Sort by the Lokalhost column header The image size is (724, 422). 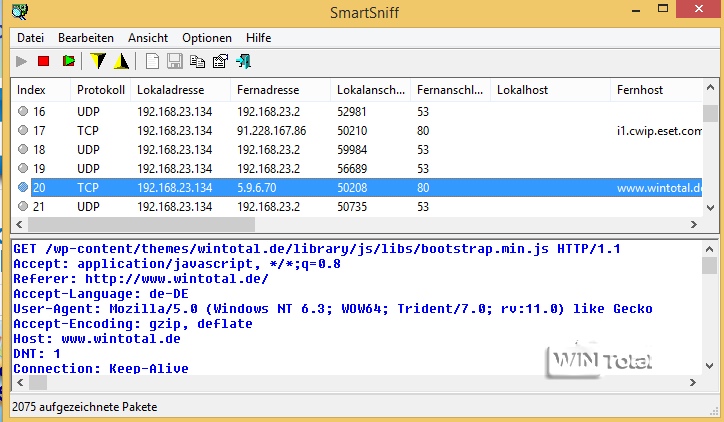pyautogui.click(x=522, y=90)
